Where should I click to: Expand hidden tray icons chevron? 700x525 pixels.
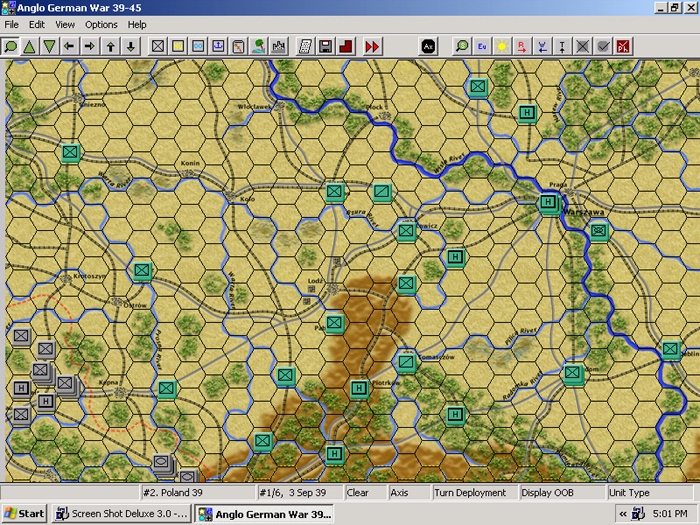coord(623,514)
